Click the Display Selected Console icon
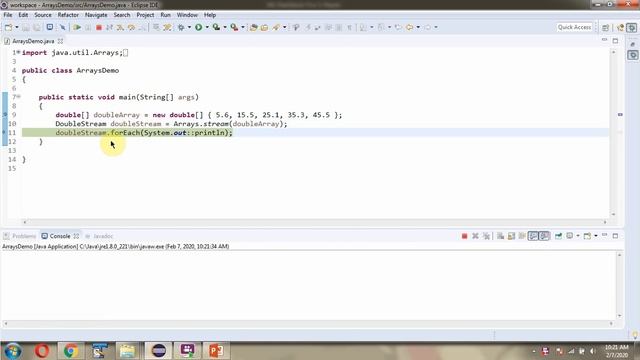The width and height of the screenshot is (640, 360). pyautogui.click(x=570, y=236)
